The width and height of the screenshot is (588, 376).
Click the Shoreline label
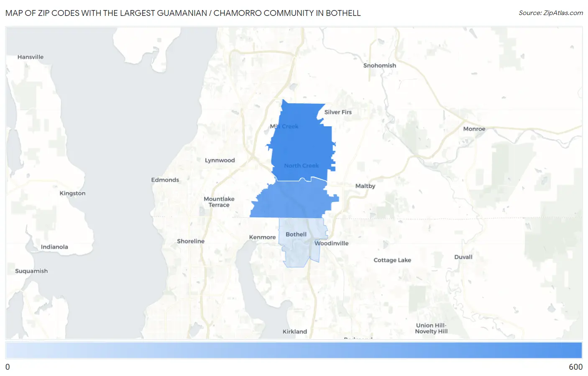point(191,241)
